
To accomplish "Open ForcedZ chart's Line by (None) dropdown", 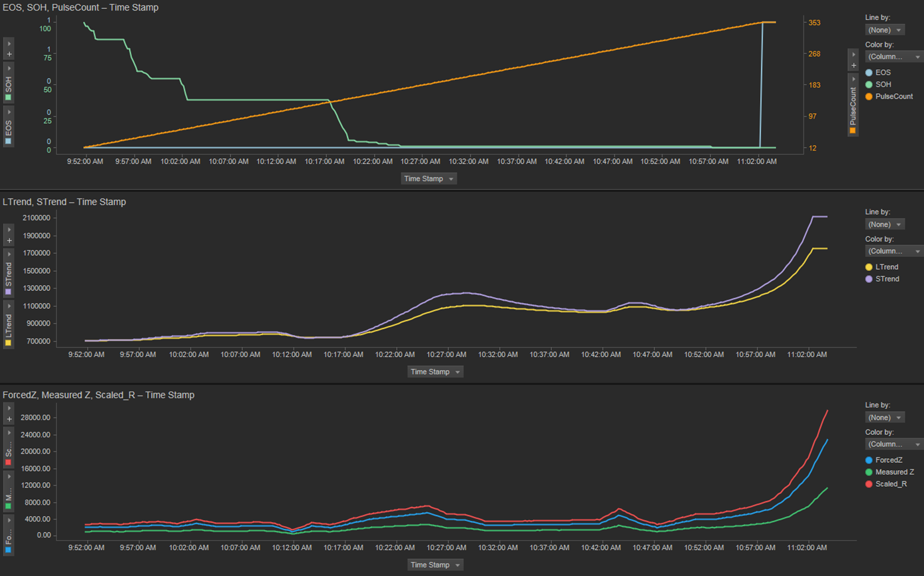I will point(885,418).
